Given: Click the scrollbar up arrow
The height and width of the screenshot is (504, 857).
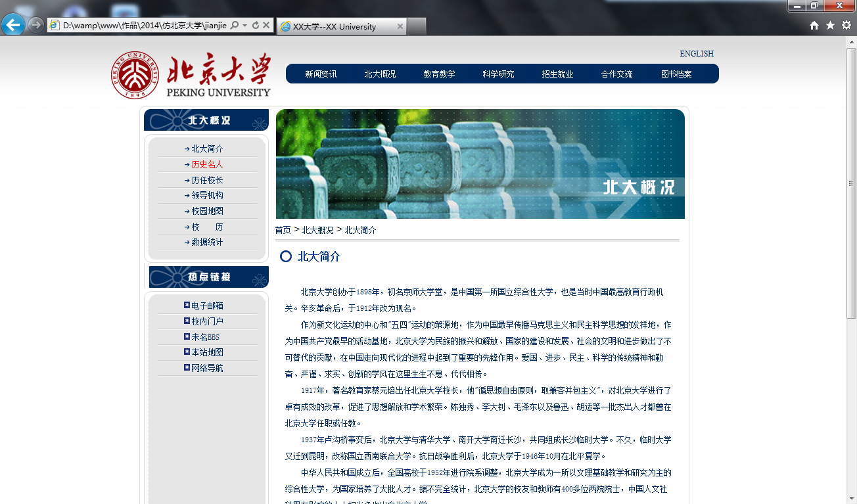Looking at the screenshot, I should pyautogui.click(x=851, y=42).
